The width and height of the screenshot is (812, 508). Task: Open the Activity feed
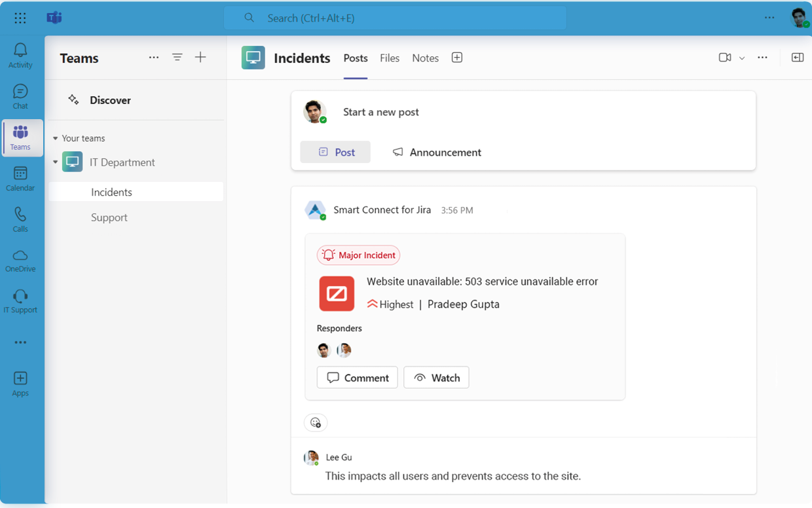(x=20, y=57)
